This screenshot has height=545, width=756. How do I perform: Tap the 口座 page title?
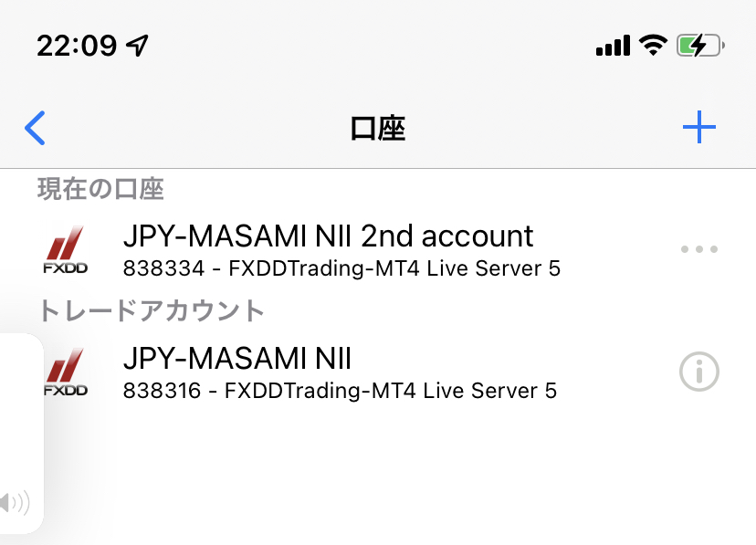(377, 129)
